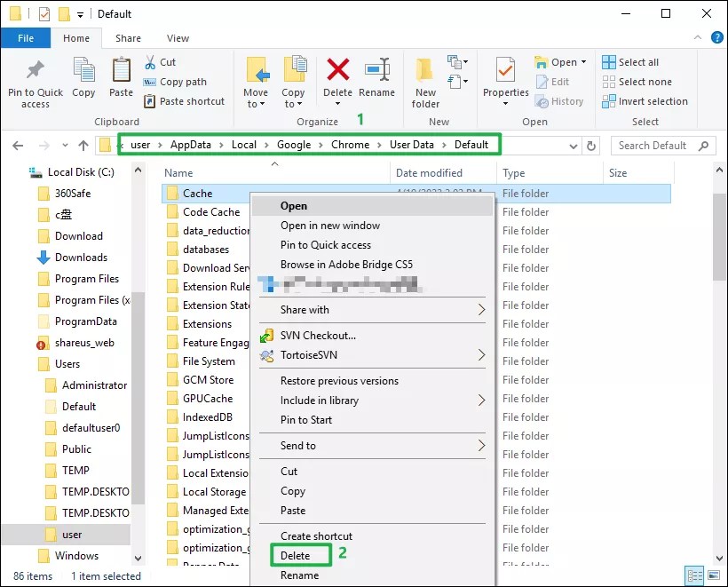Expand the TortoiseSVN submenu
The width and height of the screenshot is (728, 587).
481,355
